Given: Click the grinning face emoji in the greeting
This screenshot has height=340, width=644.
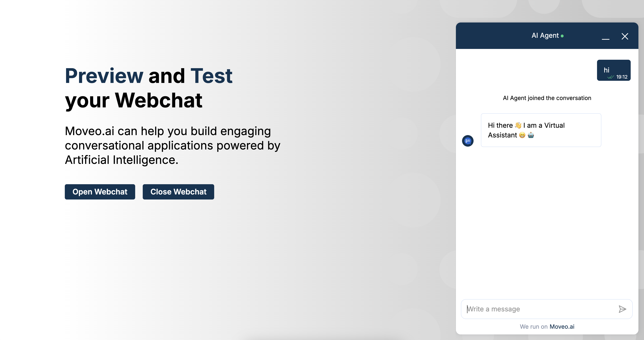Looking at the screenshot, I should (522, 135).
